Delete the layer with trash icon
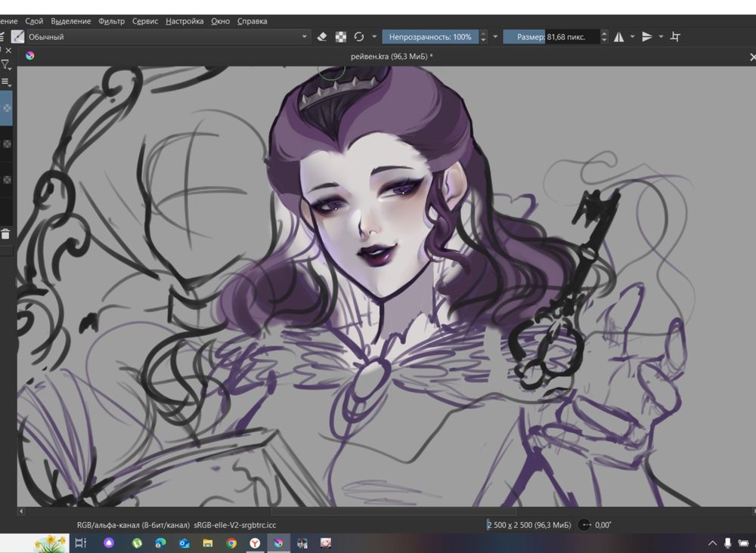Image resolution: width=756 pixels, height=553 pixels. coord(5,235)
